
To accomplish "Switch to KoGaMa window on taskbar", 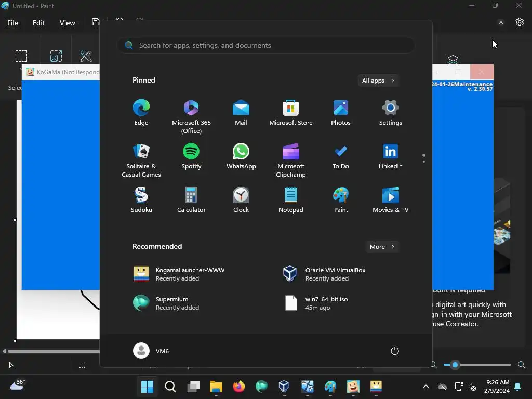I will tap(353, 387).
